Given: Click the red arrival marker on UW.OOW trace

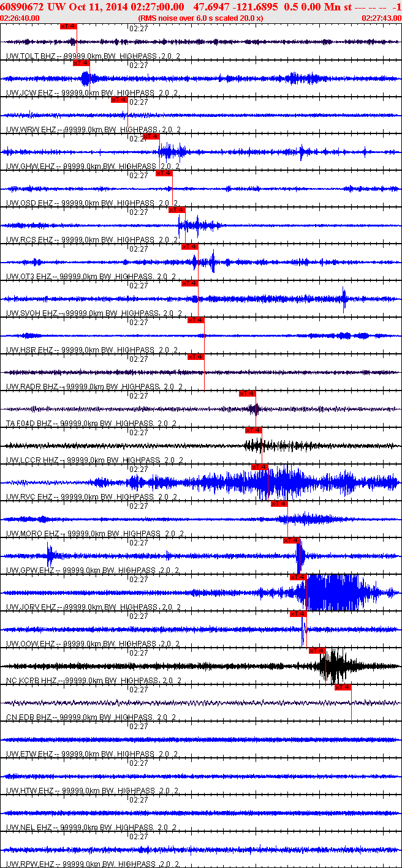Looking at the screenshot, I should pos(298,614).
